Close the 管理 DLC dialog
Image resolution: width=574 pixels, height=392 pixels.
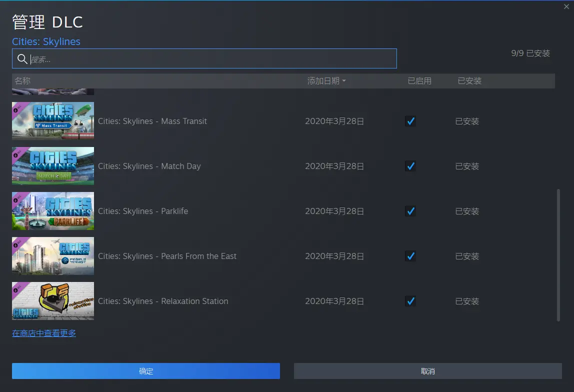566,6
